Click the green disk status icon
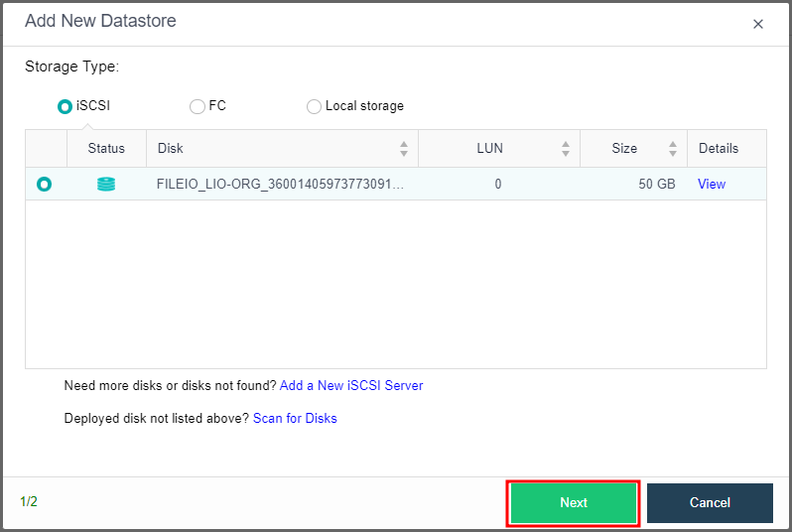Image resolution: width=792 pixels, height=532 pixels. (x=106, y=184)
